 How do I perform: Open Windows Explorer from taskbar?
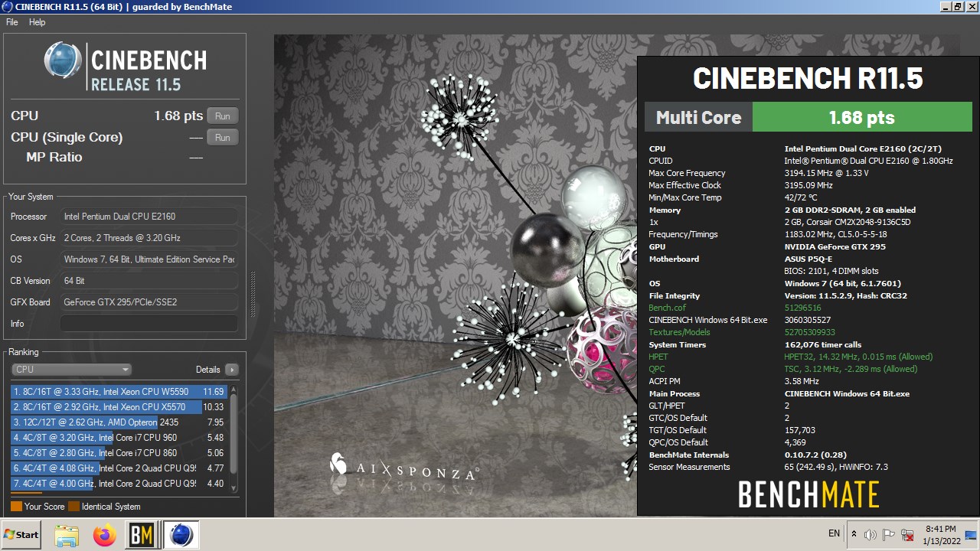click(x=67, y=535)
